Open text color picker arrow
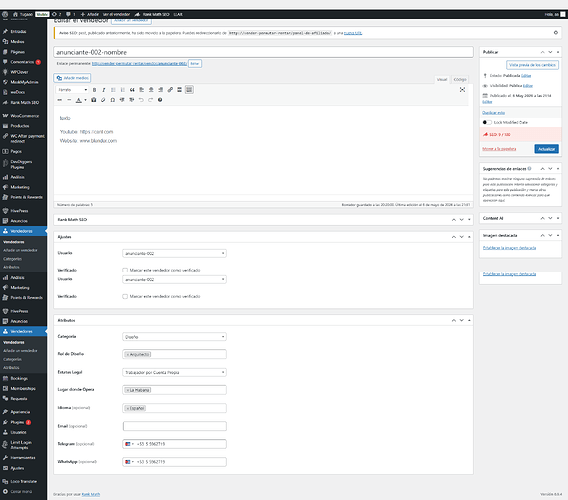Viewport: 568px width, 500px height. (85, 100)
